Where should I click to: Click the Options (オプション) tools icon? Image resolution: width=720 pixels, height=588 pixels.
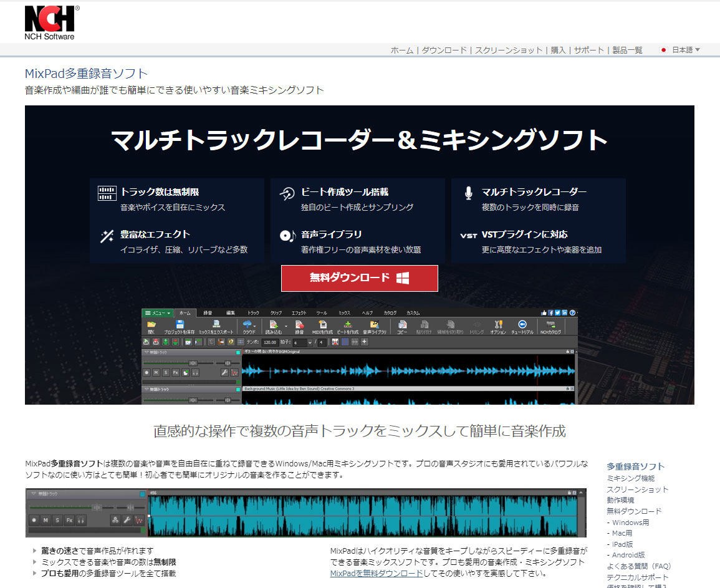click(498, 324)
